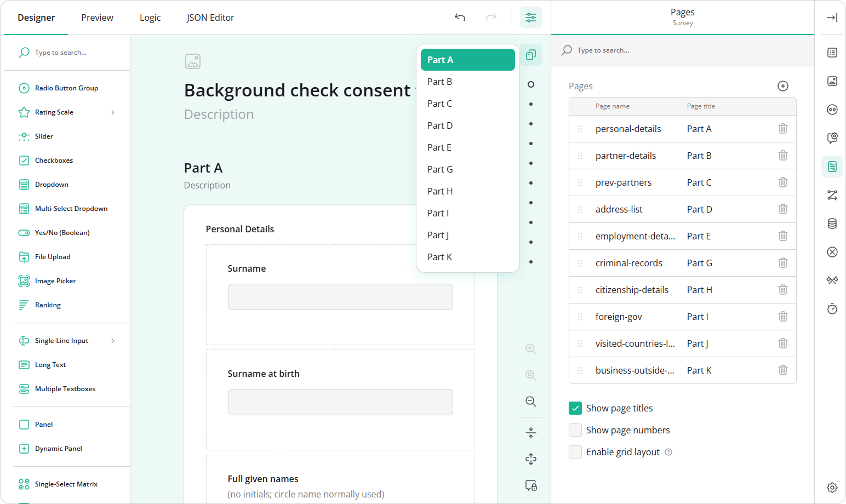This screenshot has width=846, height=504.
Task: Switch to the Preview tab
Action: tap(98, 18)
